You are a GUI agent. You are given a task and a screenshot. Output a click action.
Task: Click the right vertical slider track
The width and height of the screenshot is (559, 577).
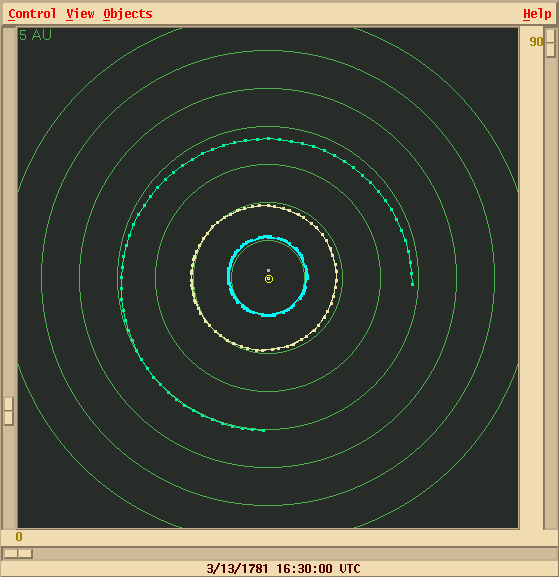(551, 278)
